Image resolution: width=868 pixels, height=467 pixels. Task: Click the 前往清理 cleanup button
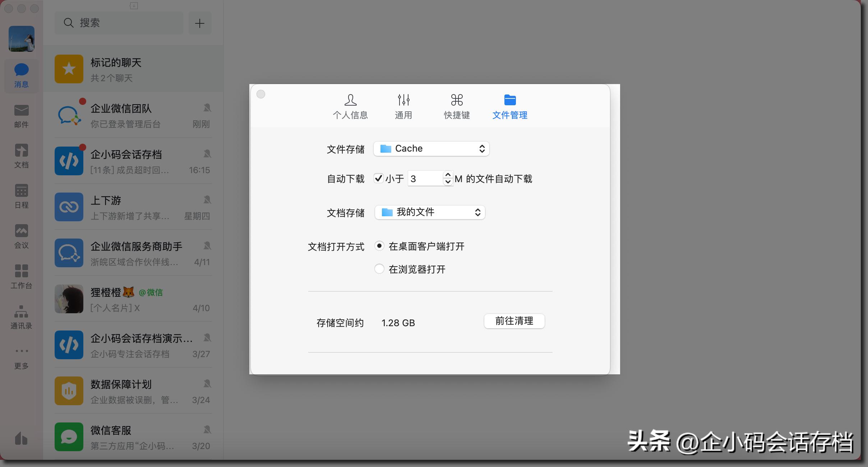tap(514, 321)
